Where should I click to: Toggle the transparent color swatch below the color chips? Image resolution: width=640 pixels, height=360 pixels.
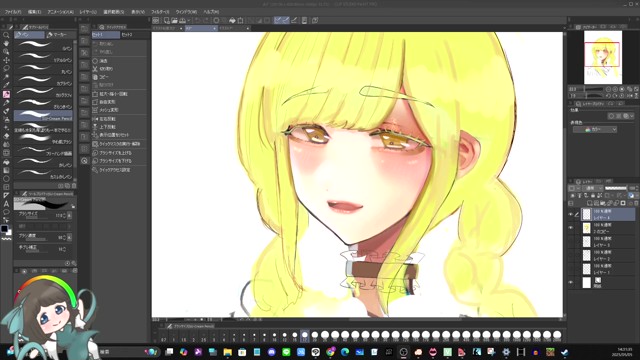coord(6,239)
